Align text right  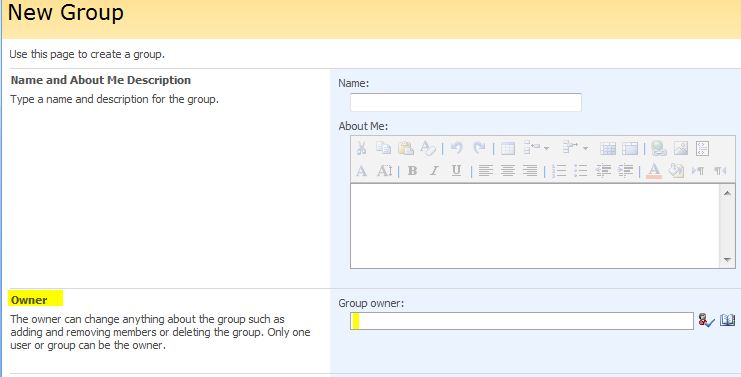530,171
